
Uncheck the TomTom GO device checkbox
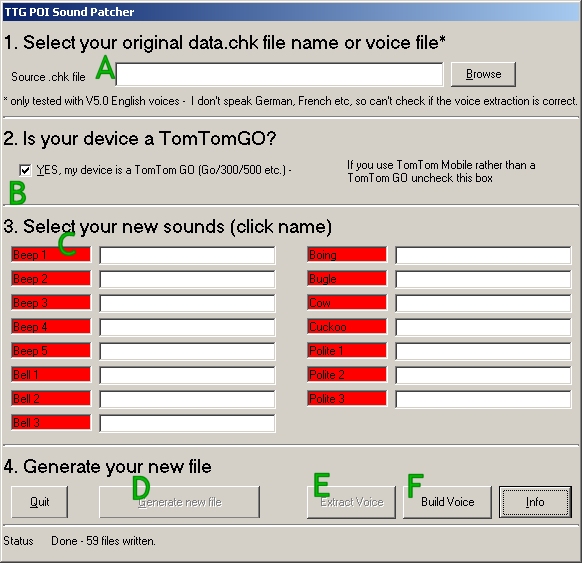pyautogui.click(x=25, y=170)
